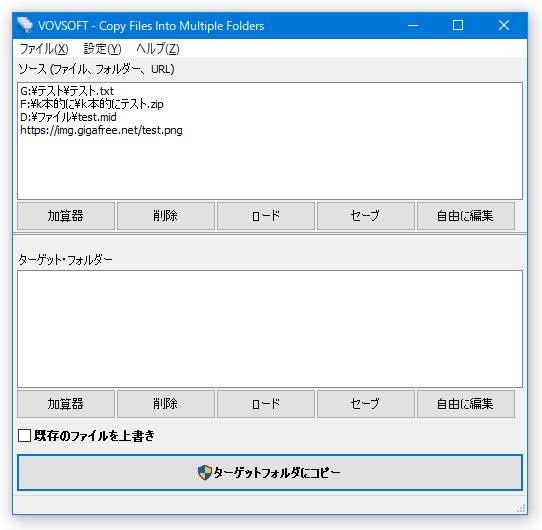Screen dimensions: 542x530
Task: Click inside the ターゲット・フォルダー list box
Action: click(270, 329)
